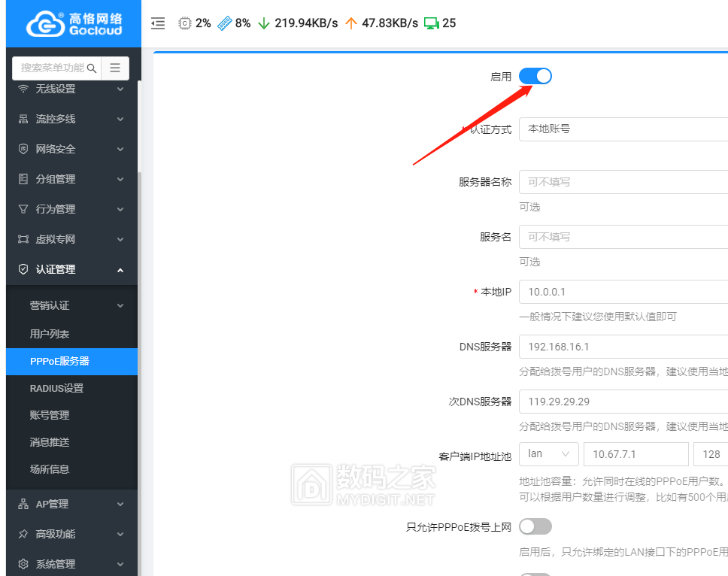Open 场所信息 page
The image size is (728, 576).
click(72, 469)
